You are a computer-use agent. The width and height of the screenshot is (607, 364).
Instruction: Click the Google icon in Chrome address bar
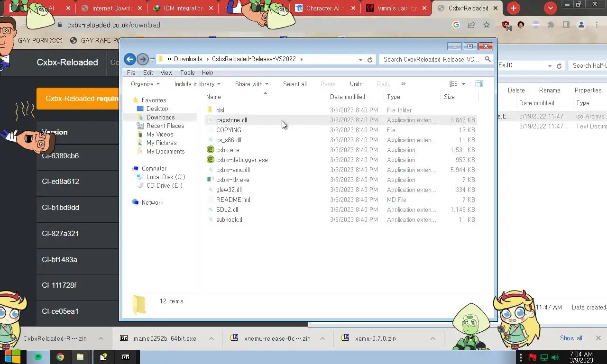point(456,25)
